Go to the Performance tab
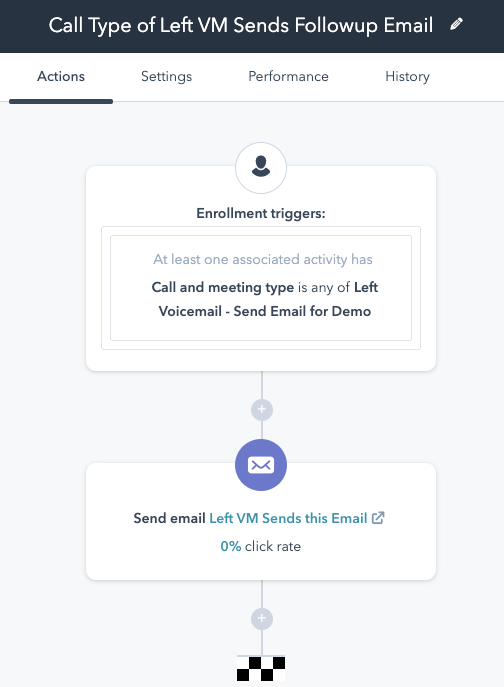This screenshot has height=687, width=504. point(288,76)
